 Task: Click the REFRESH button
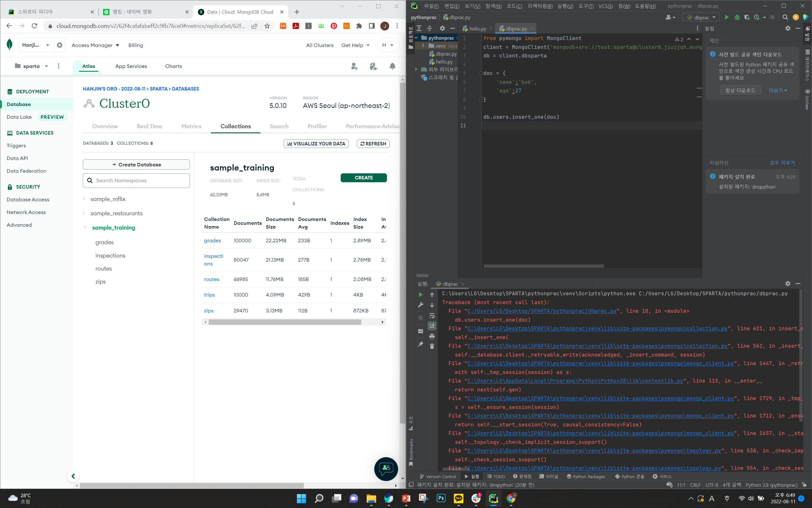[x=373, y=144]
